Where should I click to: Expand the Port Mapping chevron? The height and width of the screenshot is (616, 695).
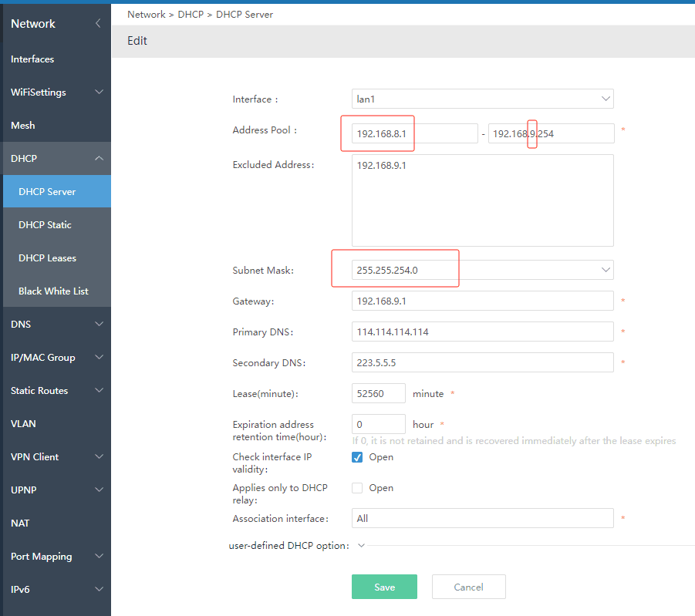tap(100, 556)
